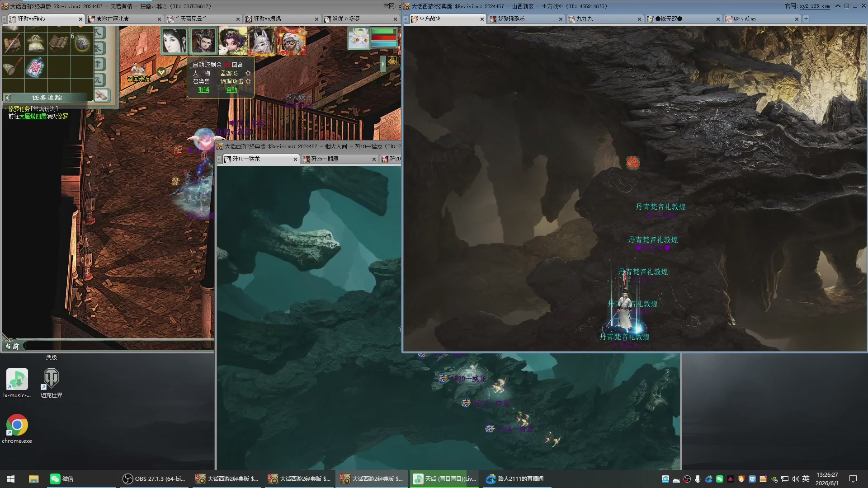Select the dark stone item stacked 6
The image size is (868, 488).
[82, 43]
